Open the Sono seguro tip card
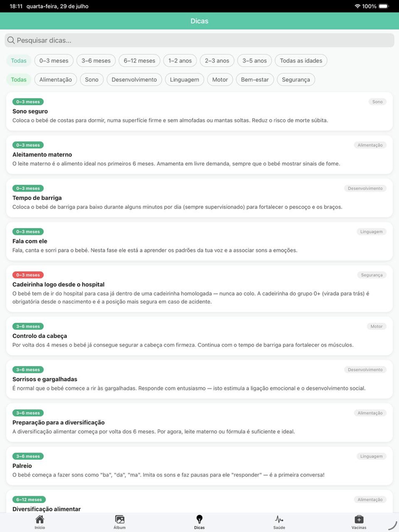The height and width of the screenshot is (532, 399). 199,111
